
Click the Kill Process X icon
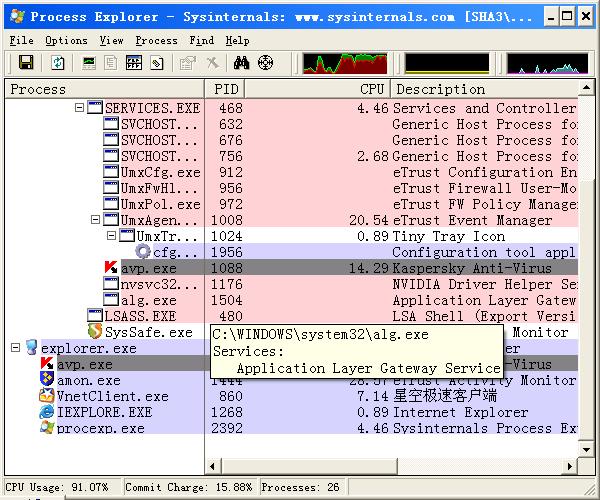click(x=213, y=63)
